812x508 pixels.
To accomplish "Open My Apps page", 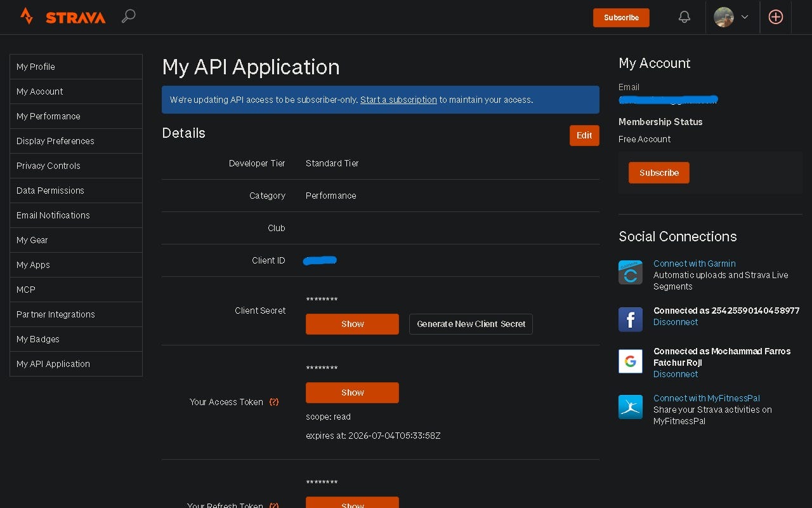I will point(76,265).
